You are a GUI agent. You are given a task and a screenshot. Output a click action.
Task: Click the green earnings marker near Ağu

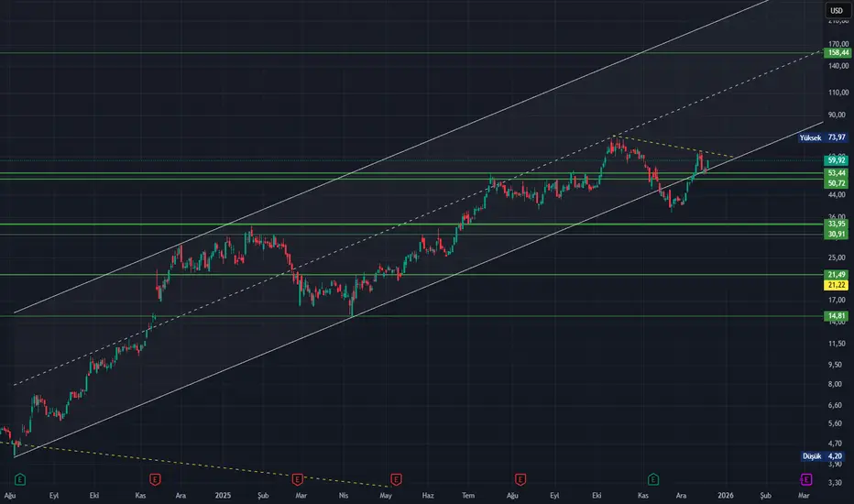tap(20, 479)
